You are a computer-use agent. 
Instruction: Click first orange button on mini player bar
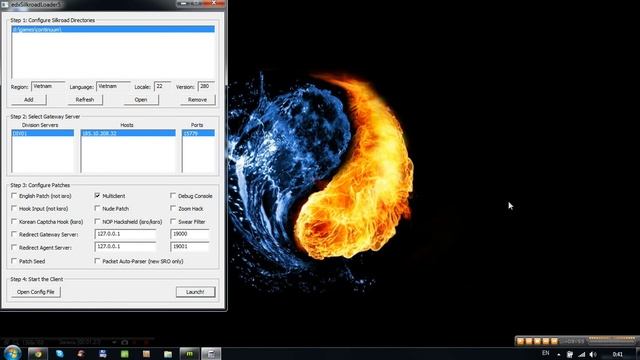tap(520, 341)
